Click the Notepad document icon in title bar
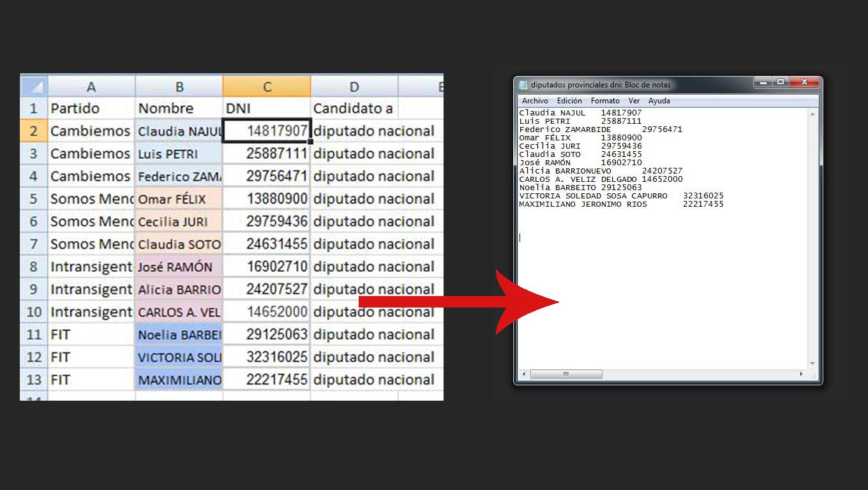 click(523, 85)
